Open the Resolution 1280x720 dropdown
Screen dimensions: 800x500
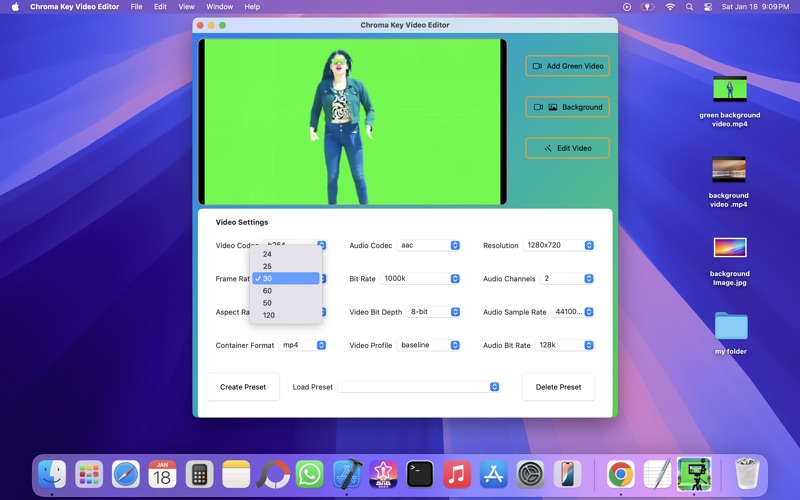pyautogui.click(x=559, y=245)
